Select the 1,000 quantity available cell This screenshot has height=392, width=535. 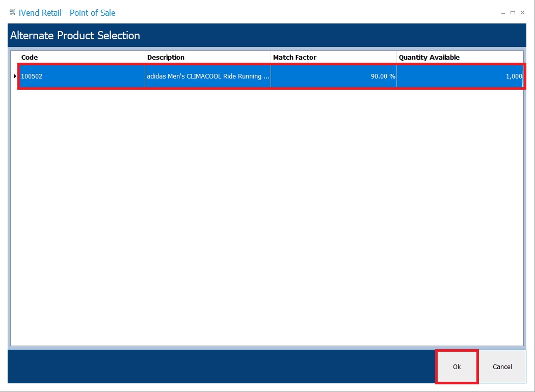(460, 76)
